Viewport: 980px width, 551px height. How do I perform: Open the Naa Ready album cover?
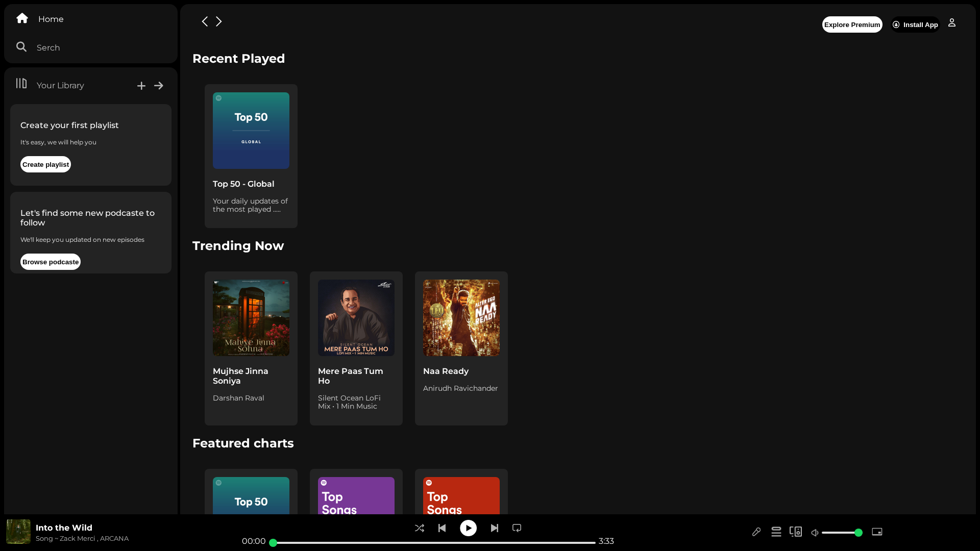[461, 318]
